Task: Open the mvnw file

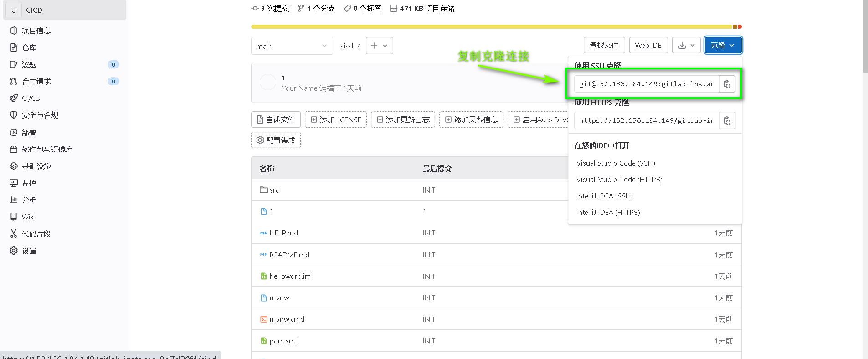Action: tap(279, 297)
